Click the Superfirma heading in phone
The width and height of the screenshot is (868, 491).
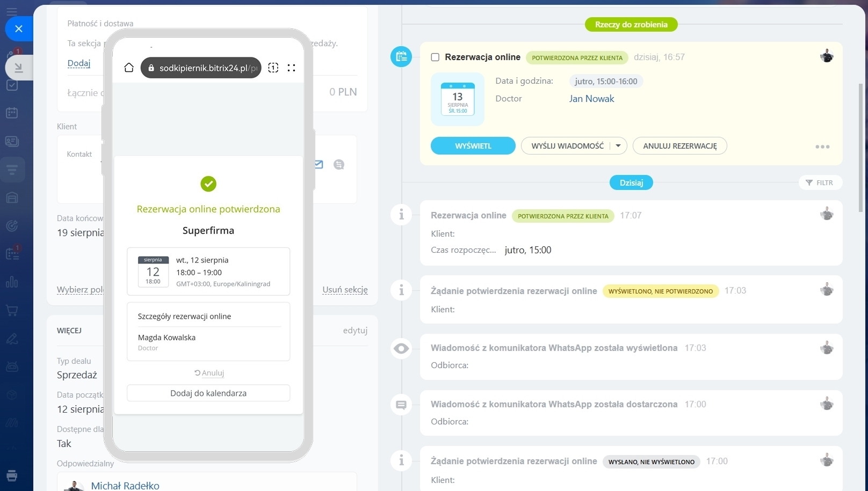[208, 231]
